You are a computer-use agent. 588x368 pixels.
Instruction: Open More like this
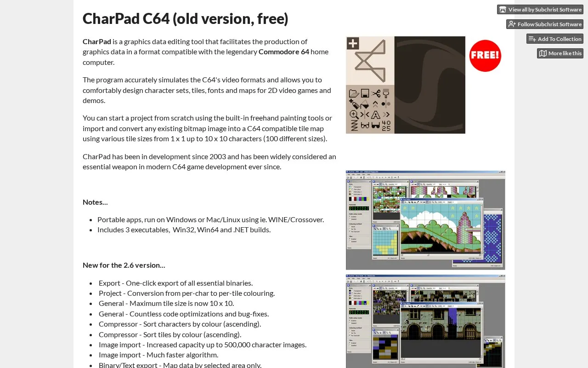pyautogui.click(x=560, y=53)
